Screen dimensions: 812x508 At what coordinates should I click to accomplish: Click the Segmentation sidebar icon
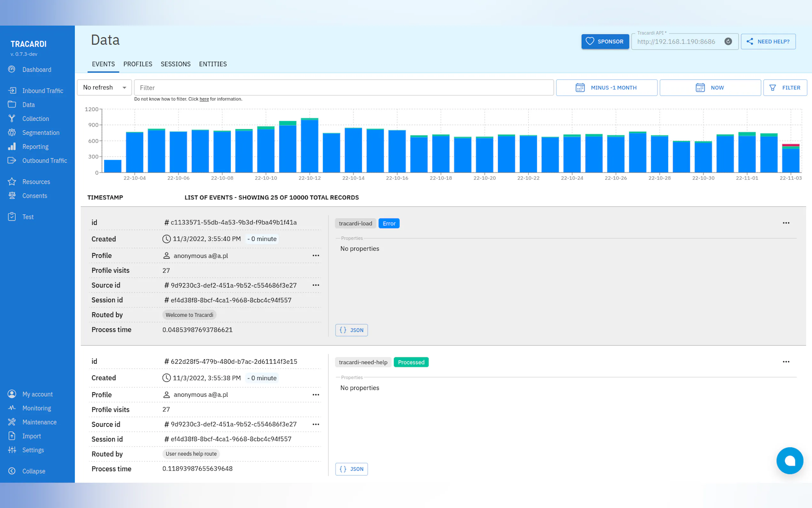click(12, 132)
